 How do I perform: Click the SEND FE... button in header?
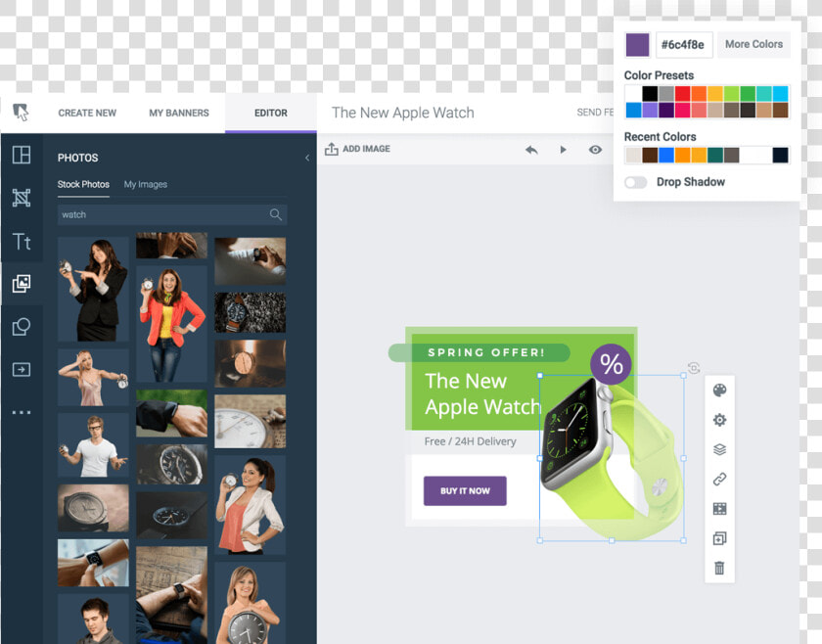[595, 113]
